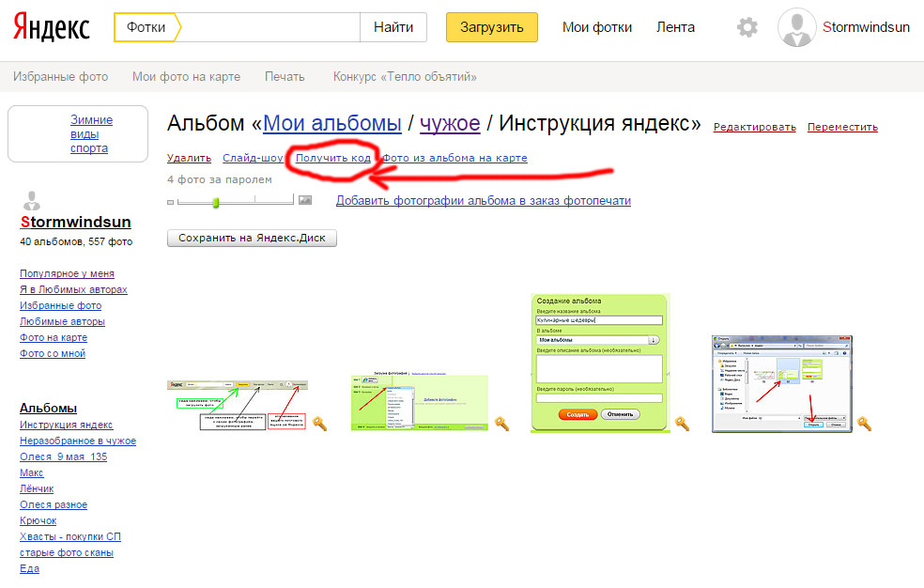Click the Stormwindsun username in header
924x588 pixels.
point(866,27)
